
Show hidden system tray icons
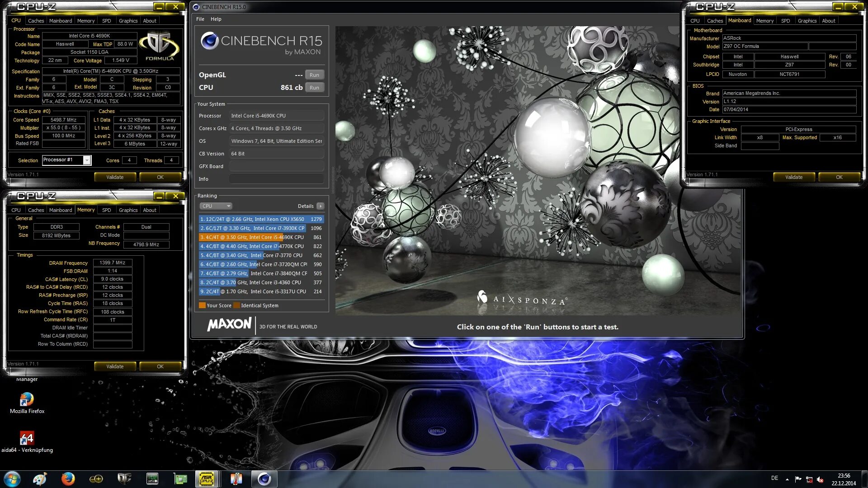pos(787,479)
